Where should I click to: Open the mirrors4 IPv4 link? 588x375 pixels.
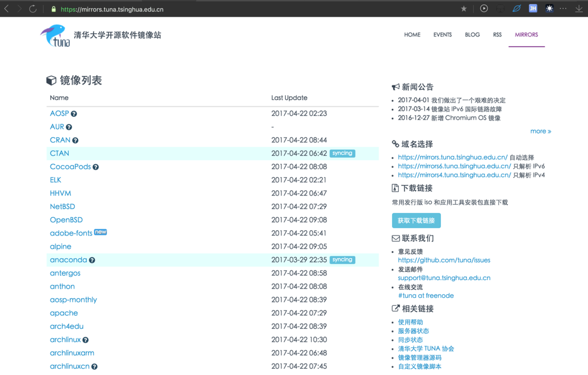(454, 175)
